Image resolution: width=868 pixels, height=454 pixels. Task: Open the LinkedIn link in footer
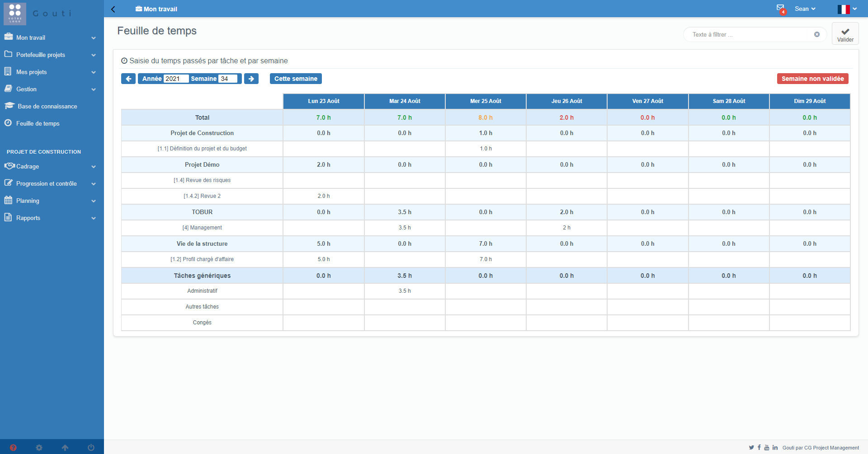tap(775, 448)
